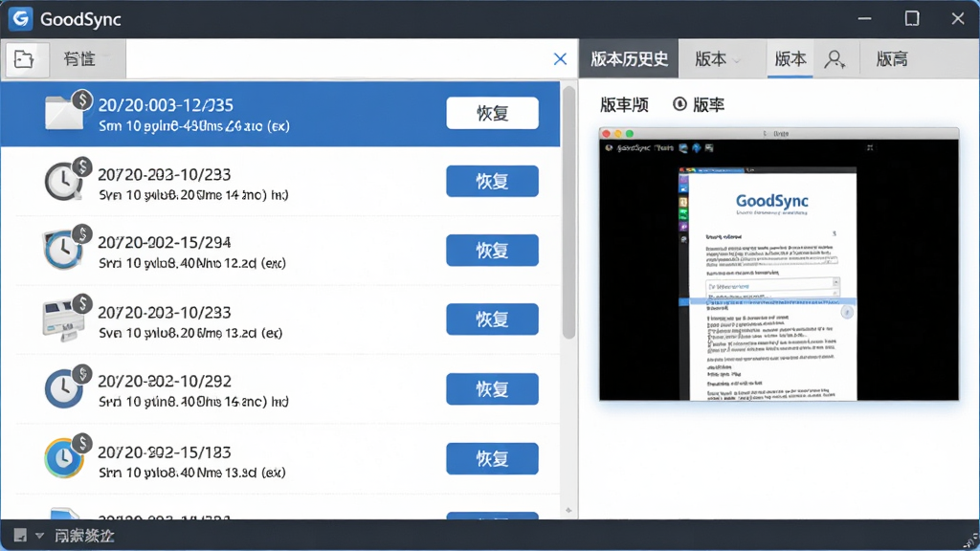Select row text 20/20-202-10/292
This screenshot has height=551, width=980.
pos(165,381)
